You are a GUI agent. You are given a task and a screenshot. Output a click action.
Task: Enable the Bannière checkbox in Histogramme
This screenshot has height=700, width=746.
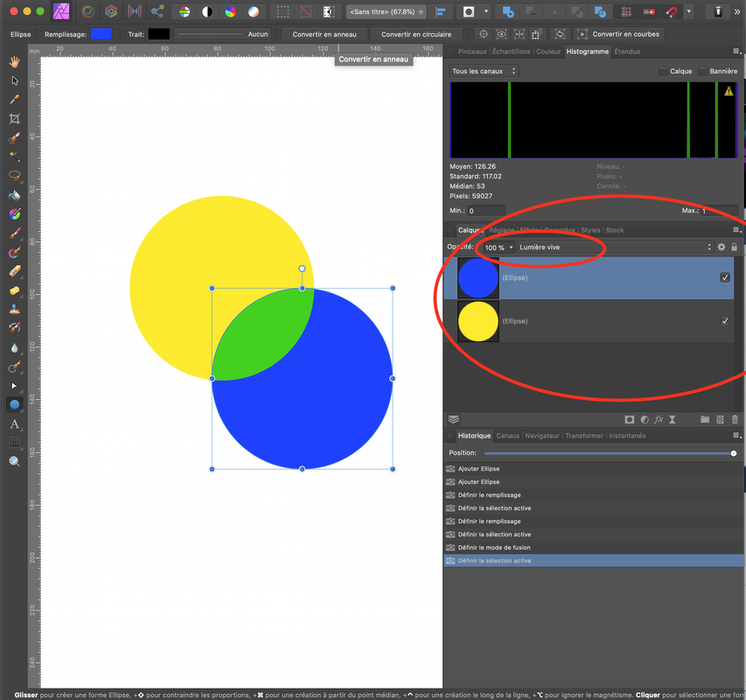click(x=702, y=71)
